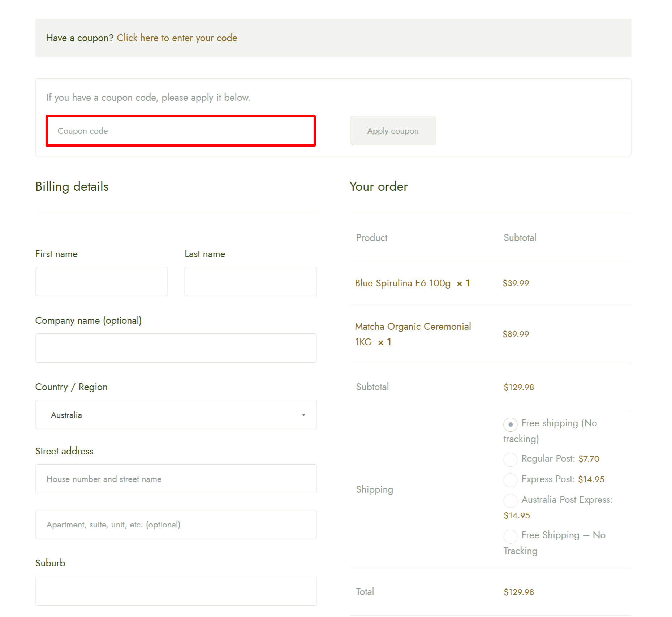
Task: Click inside the Coupon code field
Action: coord(180,131)
